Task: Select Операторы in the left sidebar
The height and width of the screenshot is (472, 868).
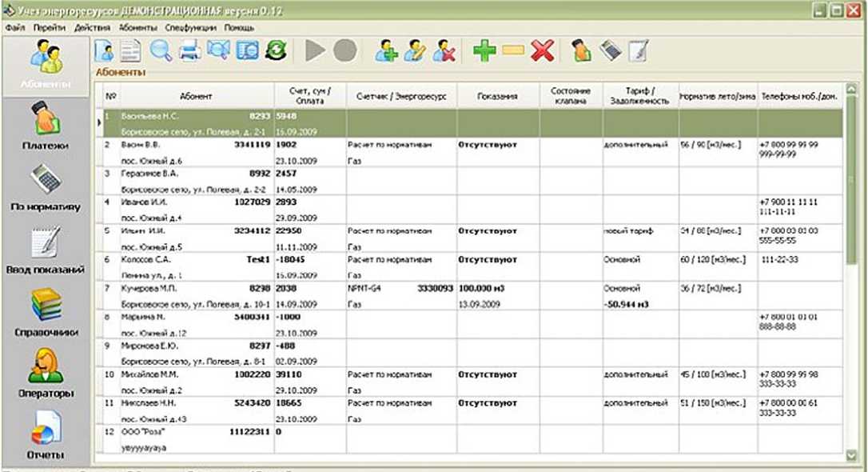Action: coord(45,374)
